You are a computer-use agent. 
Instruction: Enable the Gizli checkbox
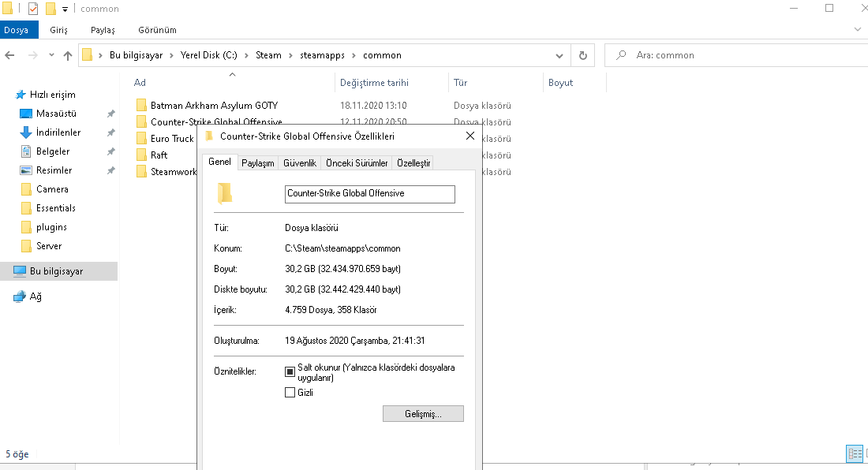tap(290, 393)
